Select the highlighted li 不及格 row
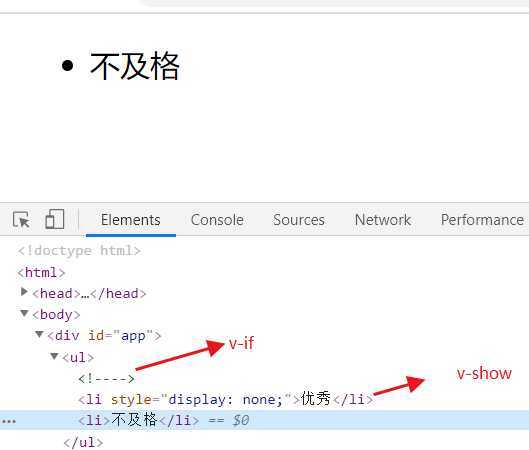 264,420
